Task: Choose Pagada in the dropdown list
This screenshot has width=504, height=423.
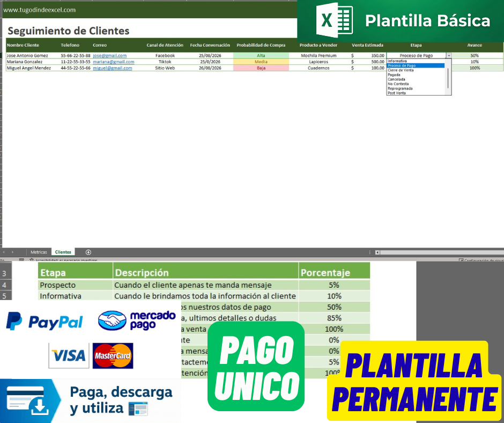Action: coord(394,75)
